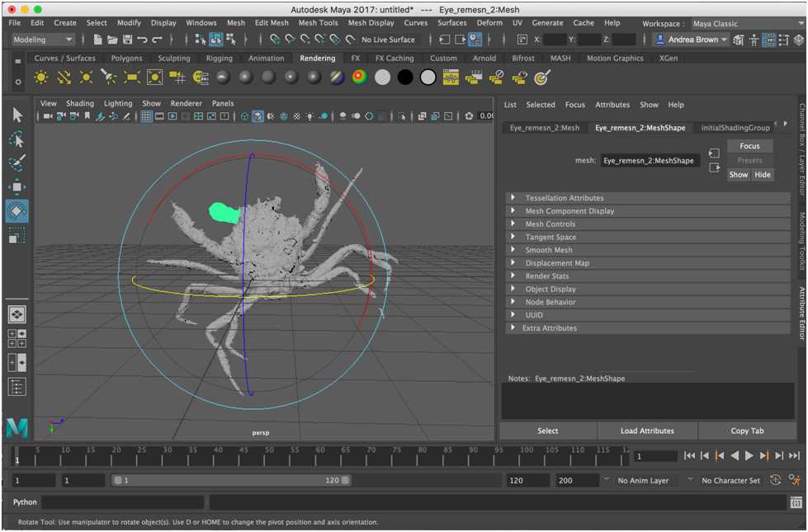The image size is (808, 532).
Task: Toggle select-by-component-type mode icon
Action: click(230, 40)
